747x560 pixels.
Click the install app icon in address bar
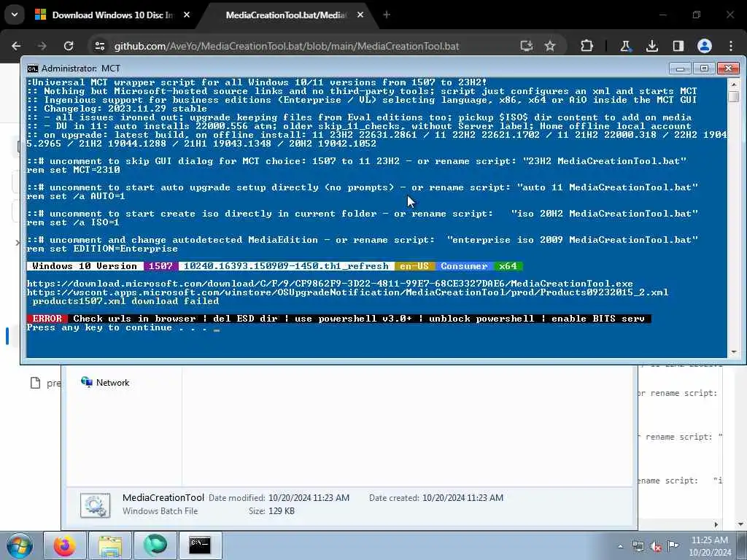[x=527, y=46]
